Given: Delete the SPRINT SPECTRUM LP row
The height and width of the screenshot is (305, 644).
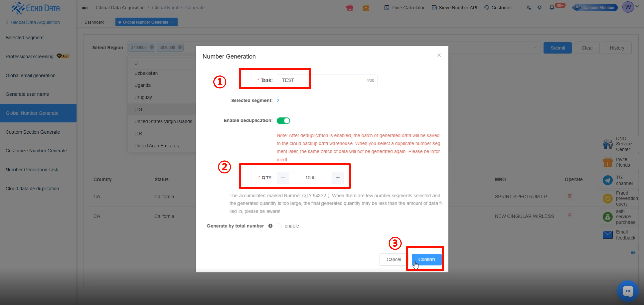Looking at the screenshot, I should pyautogui.click(x=570, y=196).
